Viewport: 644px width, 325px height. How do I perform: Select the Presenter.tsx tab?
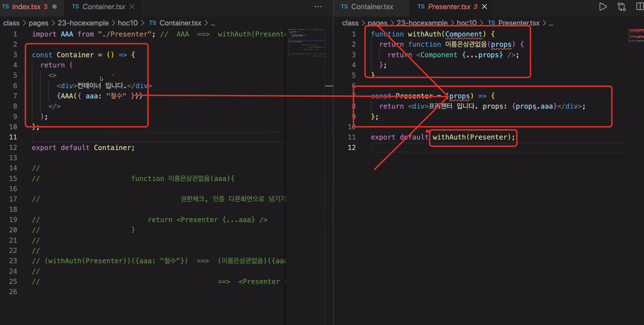click(x=449, y=7)
